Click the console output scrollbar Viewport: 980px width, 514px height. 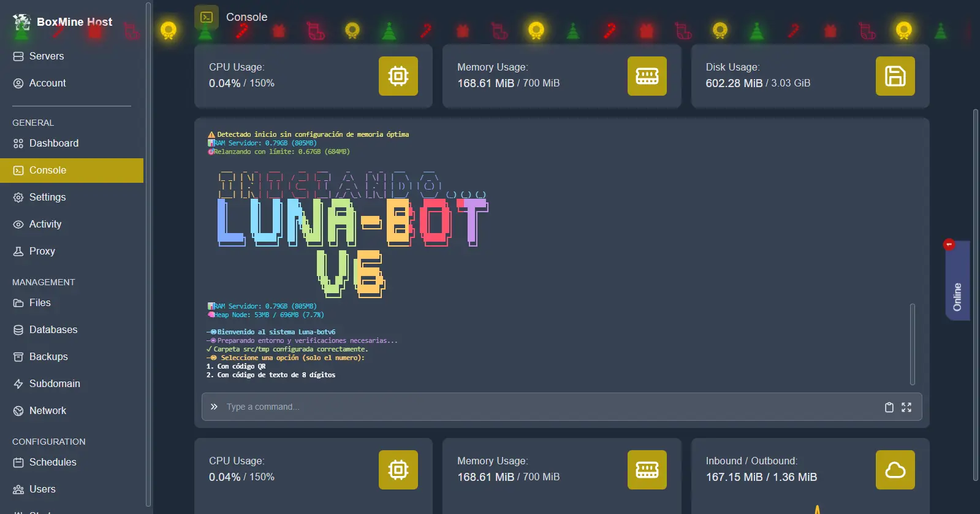point(913,344)
